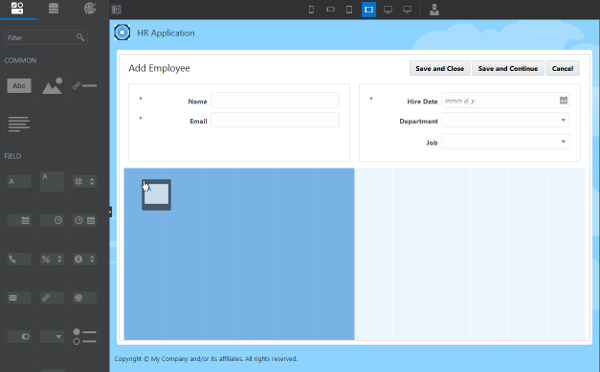The width and height of the screenshot is (600, 372).
Task: Select the Hyperlink component
Action: tap(85, 86)
